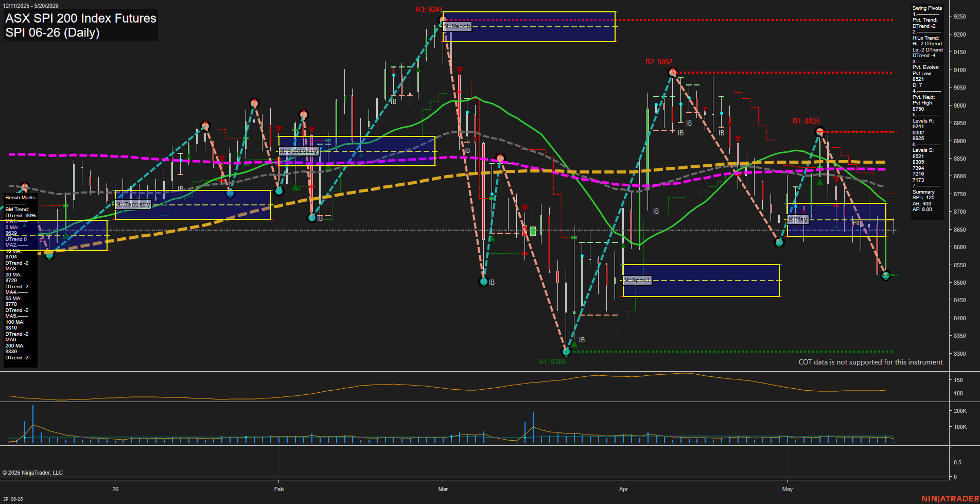
Task: Click the R2: 9092 resistance label
Action: [659, 62]
